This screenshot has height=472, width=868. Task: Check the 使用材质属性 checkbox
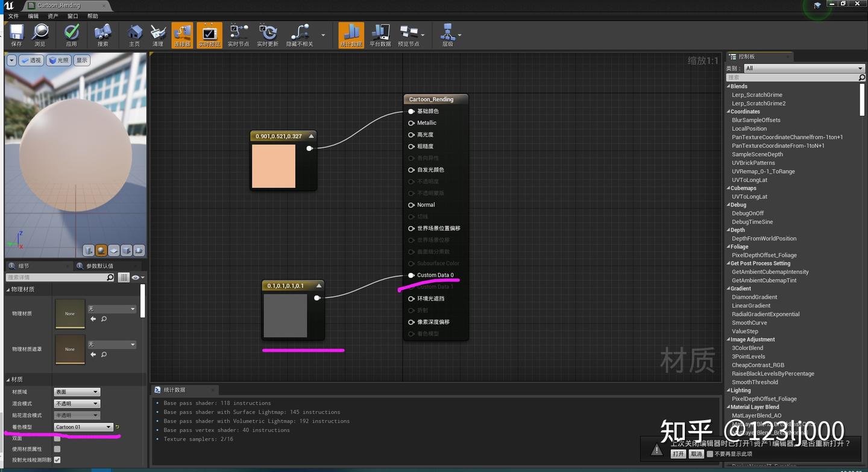point(57,449)
